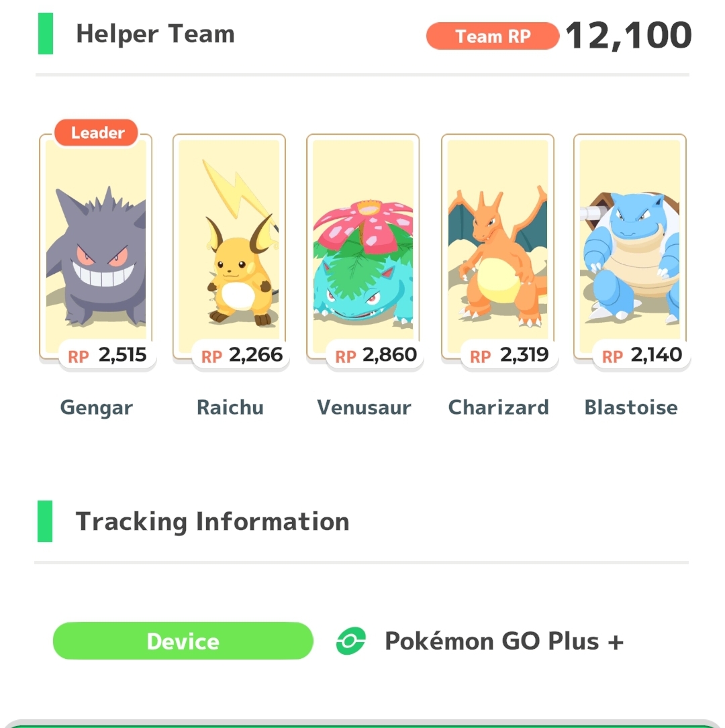Click Raichu's RP 2,266 badge
The image size is (725, 728).
coord(241,355)
